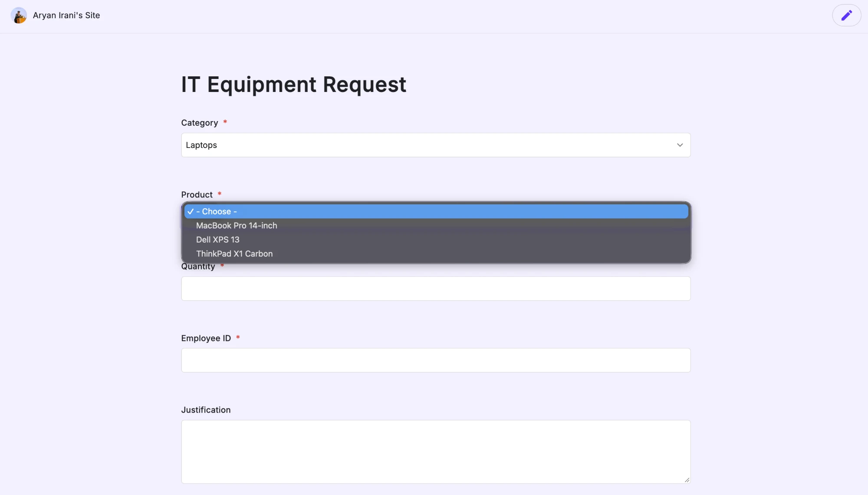Click into the Employee ID field
The image size is (868, 495).
pyautogui.click(x=436, y=360)
